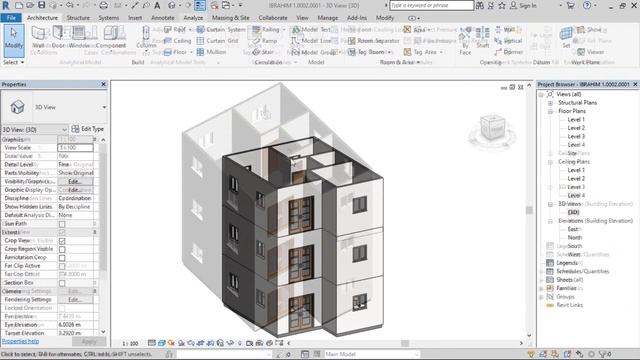The height and width of the screenshot is (360, 640).
Task: Select the Mullion tool
Action: [x=211, y=52]
